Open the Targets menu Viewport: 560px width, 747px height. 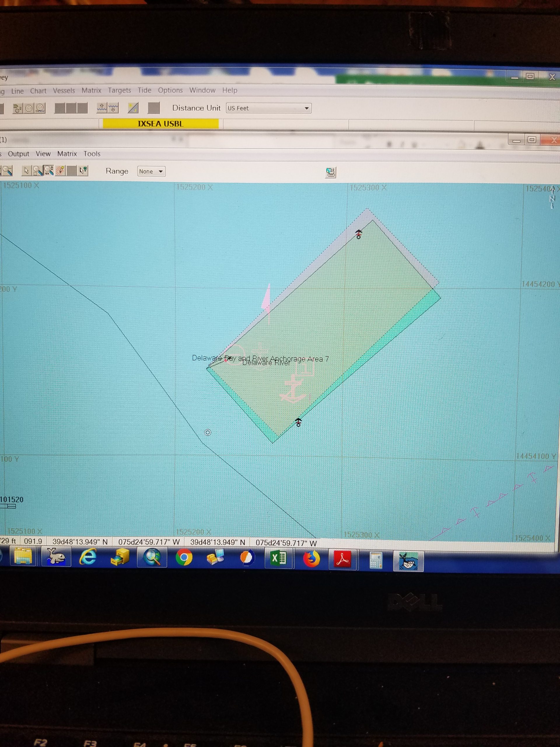pos(120,90)
